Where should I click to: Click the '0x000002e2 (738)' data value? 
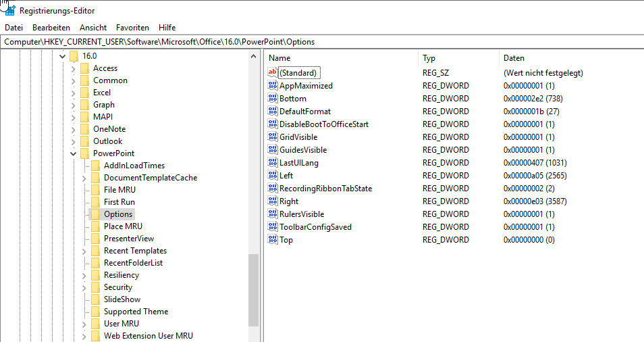pyautogui.click(x=533, y=99)
